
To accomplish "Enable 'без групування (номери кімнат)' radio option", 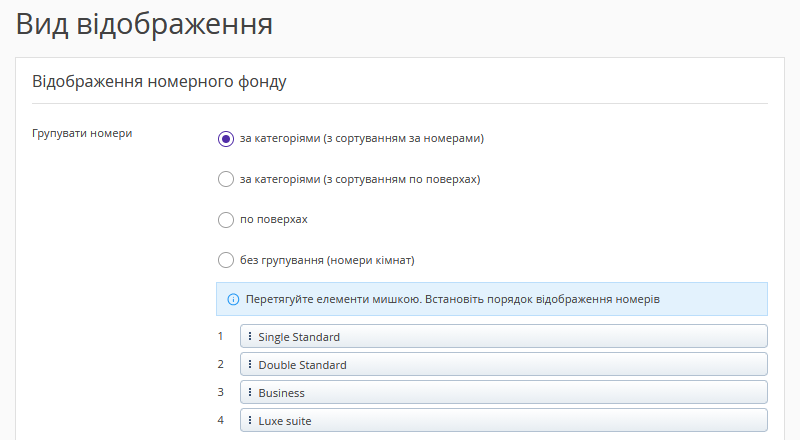I will [x=225, y=261].
